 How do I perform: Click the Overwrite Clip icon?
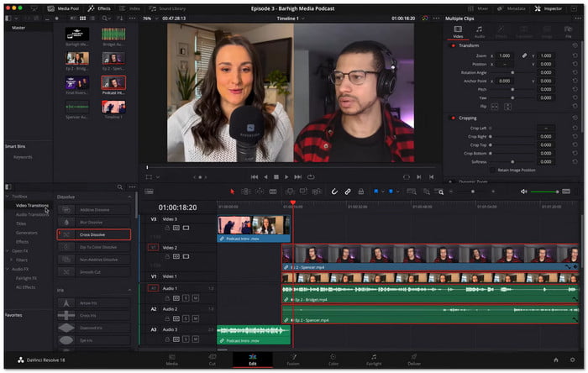(303, 192)
